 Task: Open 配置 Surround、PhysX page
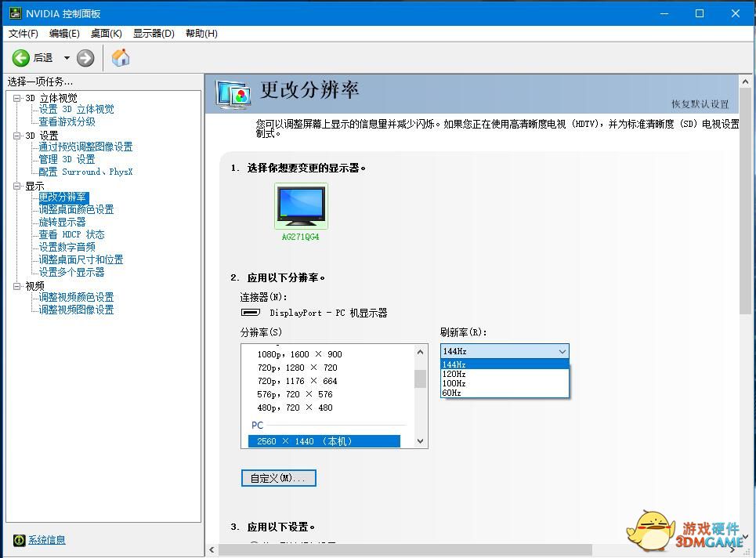coord(85,172)
